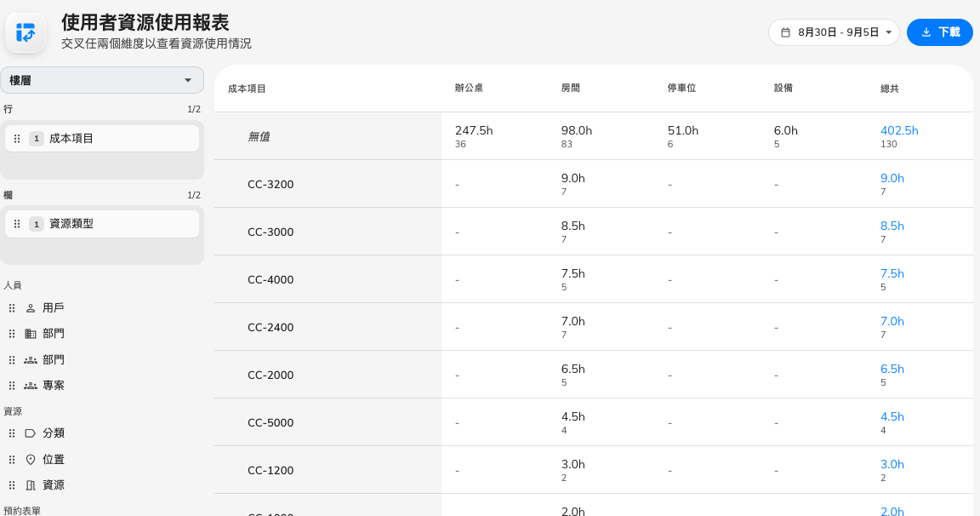Open blue 6.5h total in CC-2000 row
This screenshot has width=980, height=516.
892,369
